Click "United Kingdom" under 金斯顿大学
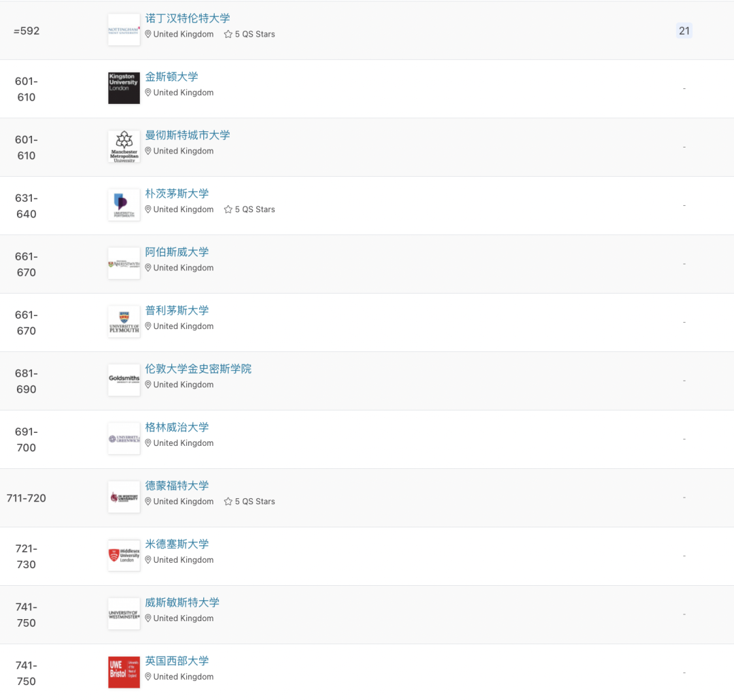The image size is (734, 700). (183, 92)
